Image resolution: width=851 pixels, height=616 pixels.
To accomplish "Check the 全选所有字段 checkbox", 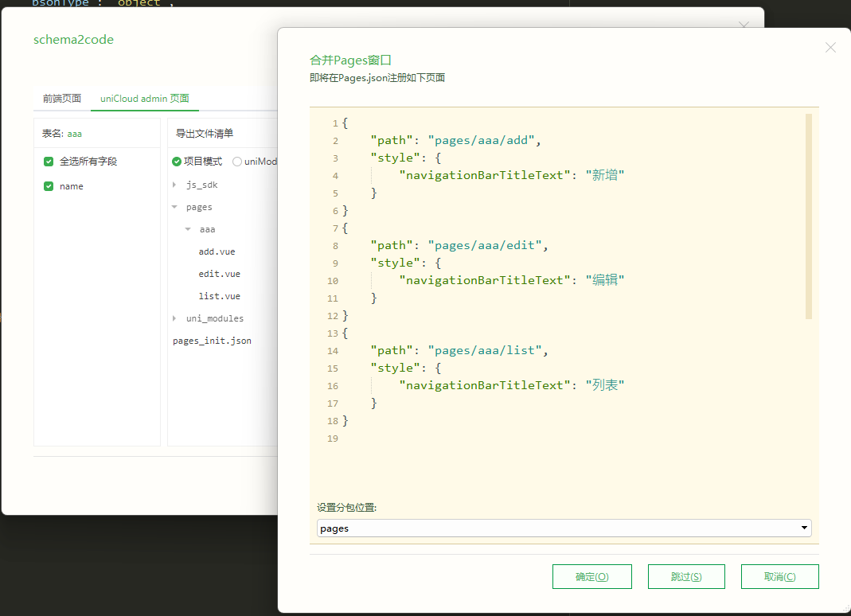I will pyautogui.click(x=49, y=162).
